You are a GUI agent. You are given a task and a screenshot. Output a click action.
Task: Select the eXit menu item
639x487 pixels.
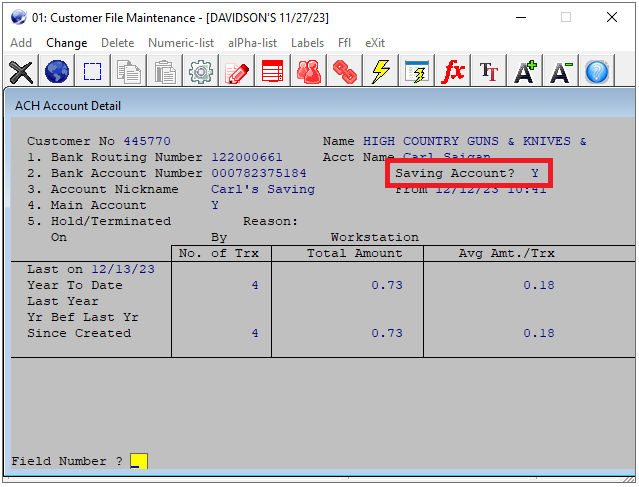click(x=375, y=43)
